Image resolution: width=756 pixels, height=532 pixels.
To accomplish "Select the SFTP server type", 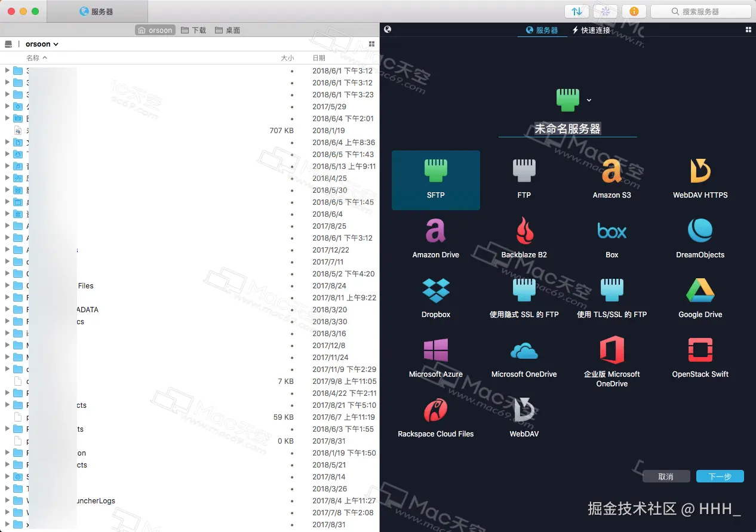I will 436,180.
